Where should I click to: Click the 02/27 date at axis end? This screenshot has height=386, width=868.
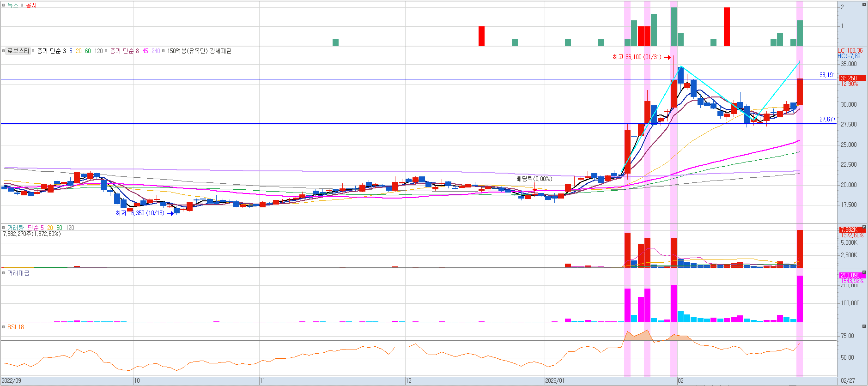(848, 381)
